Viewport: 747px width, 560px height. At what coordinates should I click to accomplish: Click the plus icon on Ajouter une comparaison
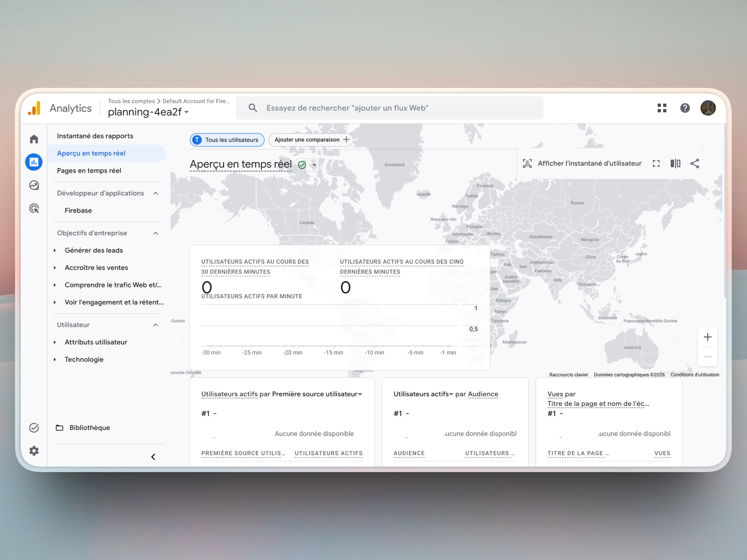pos(346,140)
